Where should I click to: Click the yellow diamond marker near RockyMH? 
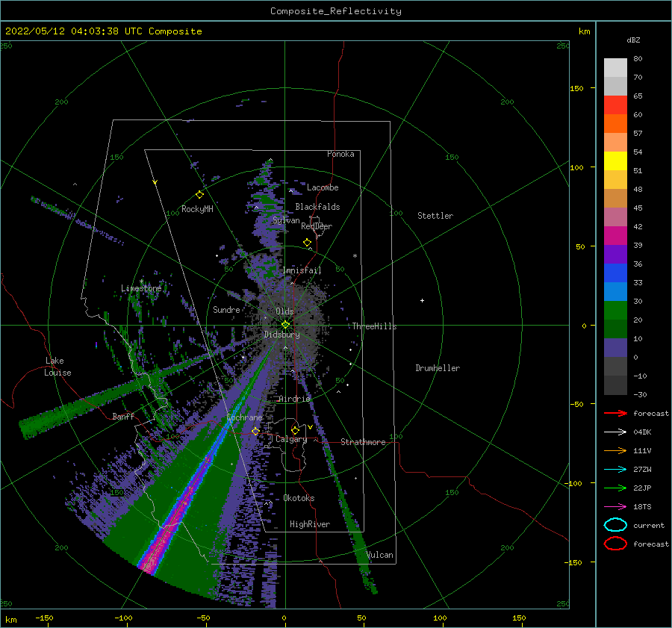pos(199,195)
